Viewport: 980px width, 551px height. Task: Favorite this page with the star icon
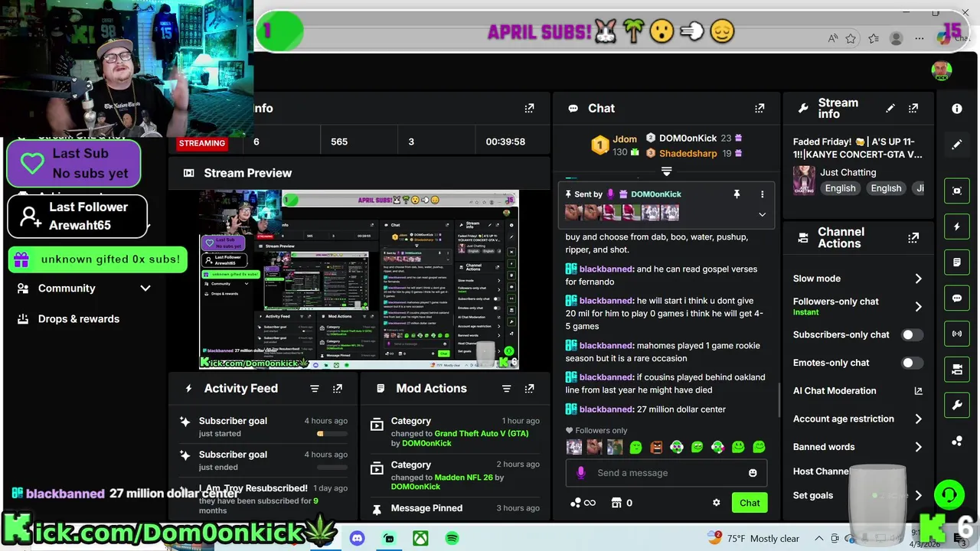point(851,38)
